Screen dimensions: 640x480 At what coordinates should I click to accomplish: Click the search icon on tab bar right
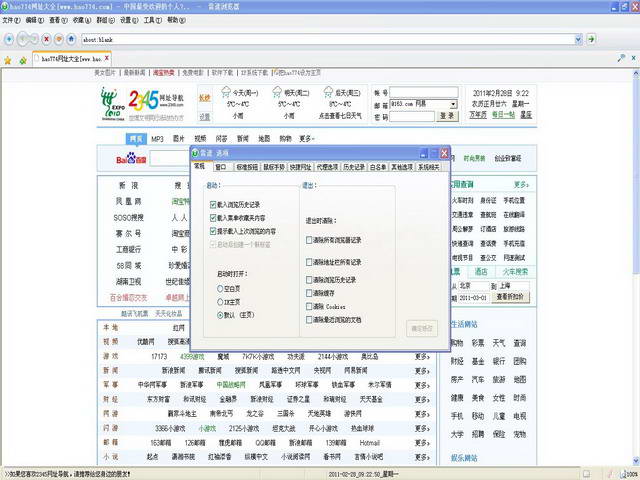coord(621,58)
